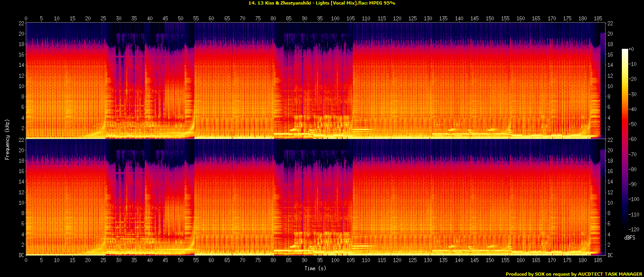644x277 pixels.
Task: Click the '-20' value on the color scale
Action: 633,79
